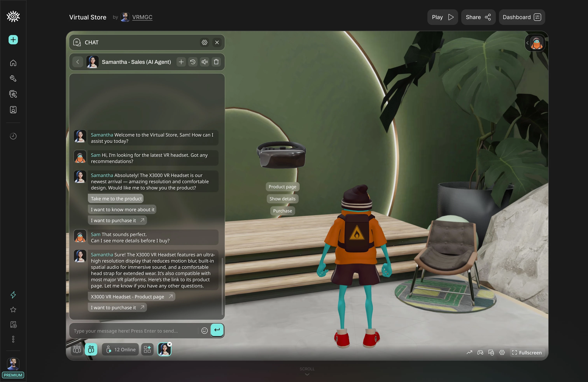Open the Home icon in sidebar

click(13, 63)
